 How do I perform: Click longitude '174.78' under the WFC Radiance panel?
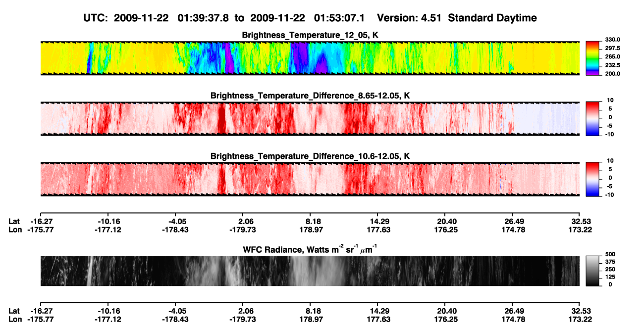514,319
